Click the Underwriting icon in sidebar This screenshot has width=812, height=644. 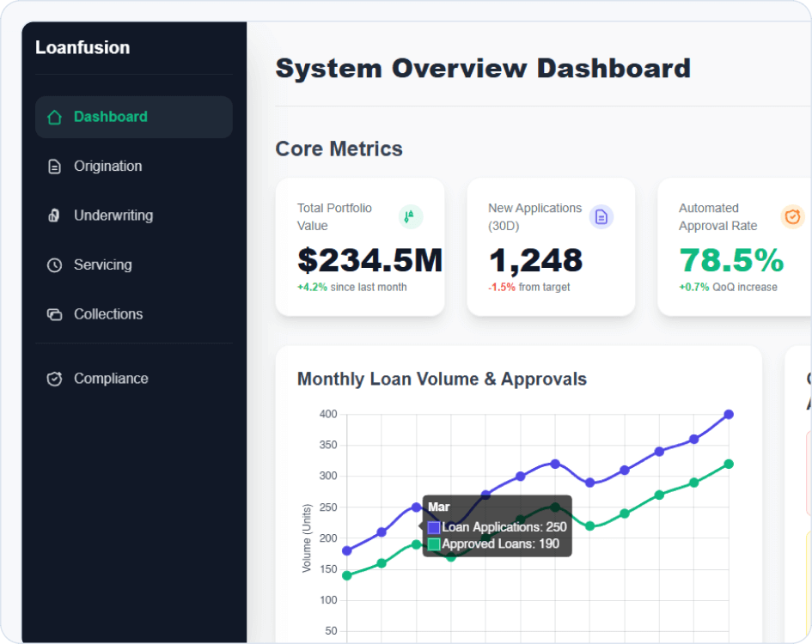pos(53,215)
